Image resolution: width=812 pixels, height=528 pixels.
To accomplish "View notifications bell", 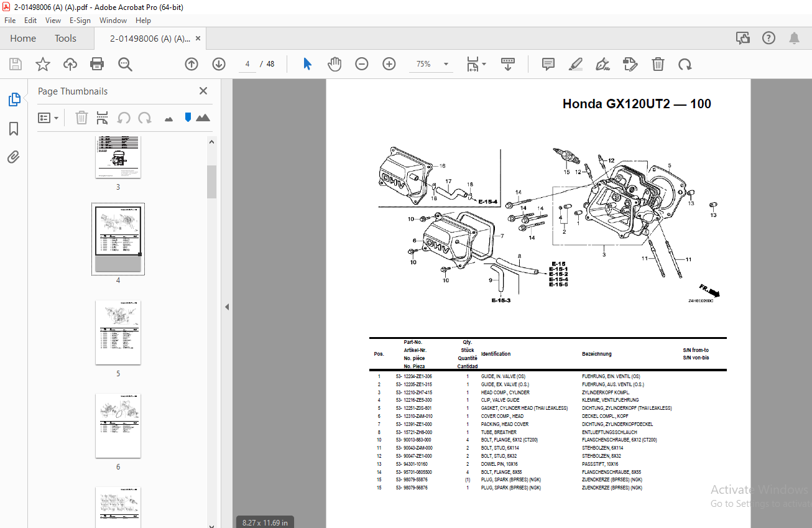I will (x=794, y=38).
